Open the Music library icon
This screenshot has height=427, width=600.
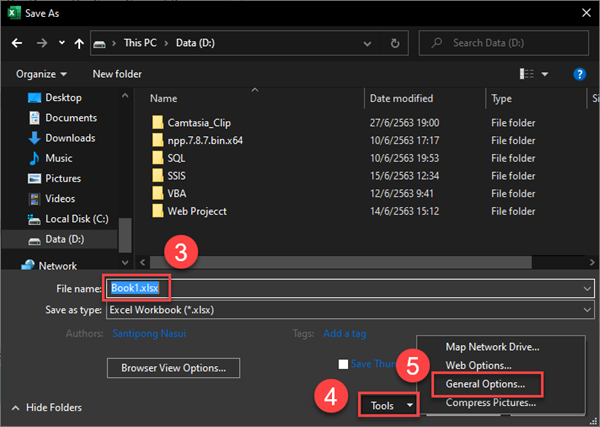(x=34, y=158)
